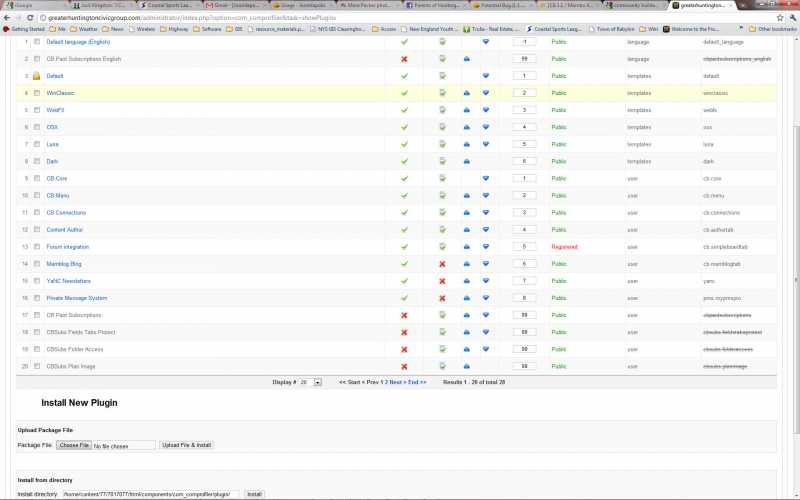Check the CB Core row checkbox
Viewport: 800px width, 500px height.
click(x=37, y=179)
